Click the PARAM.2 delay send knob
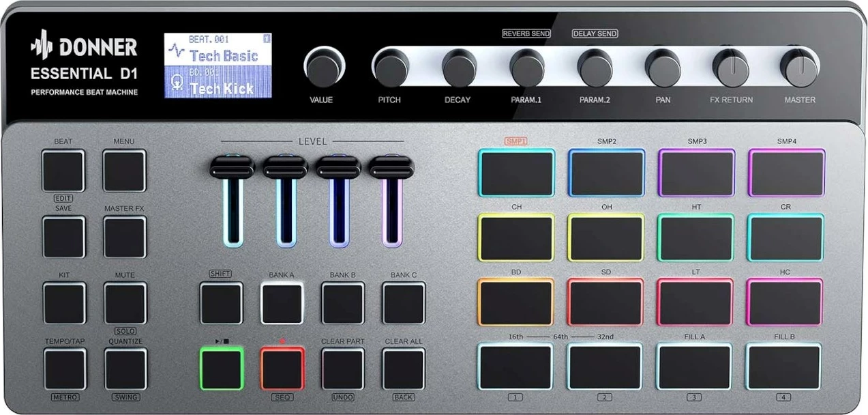 tap(595, 68)
